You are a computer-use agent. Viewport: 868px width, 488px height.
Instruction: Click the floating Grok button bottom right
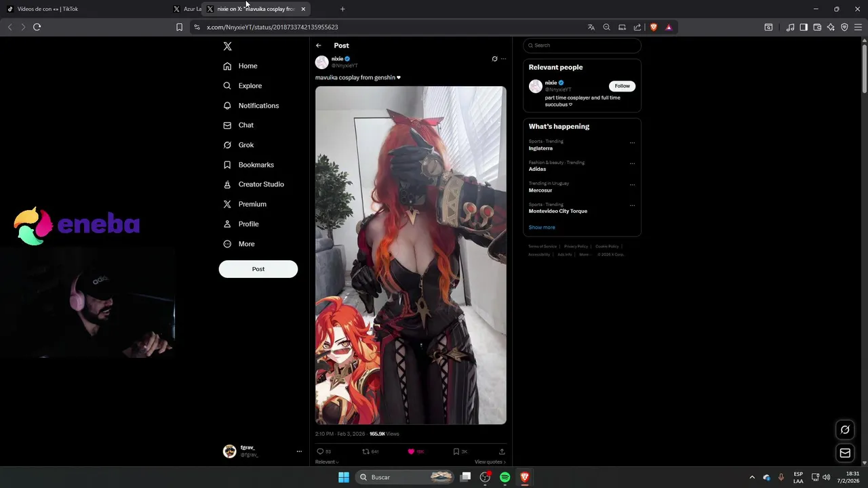tap(845, 430)
